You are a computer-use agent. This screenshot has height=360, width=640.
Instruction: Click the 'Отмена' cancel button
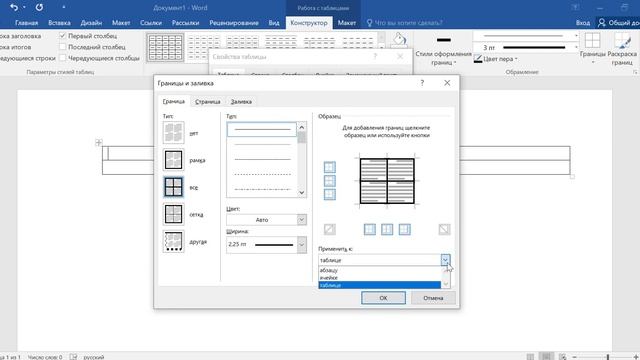point(433,298)
